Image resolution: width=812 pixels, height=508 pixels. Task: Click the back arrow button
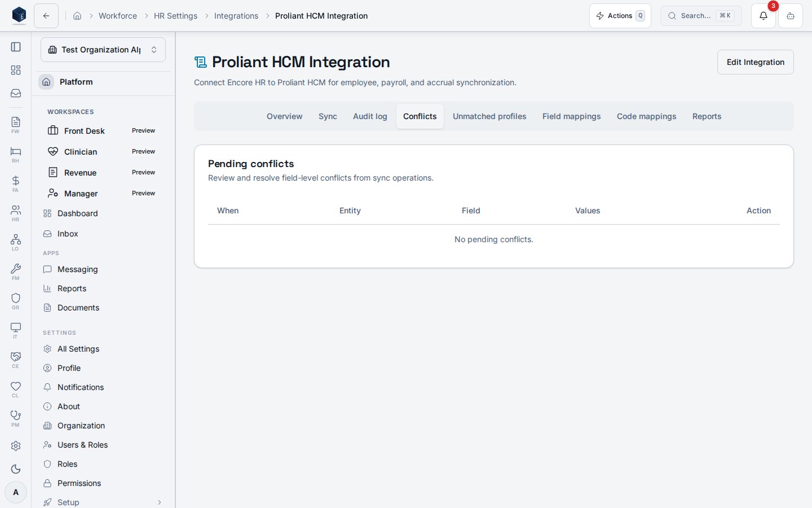(x=46, y=16)
